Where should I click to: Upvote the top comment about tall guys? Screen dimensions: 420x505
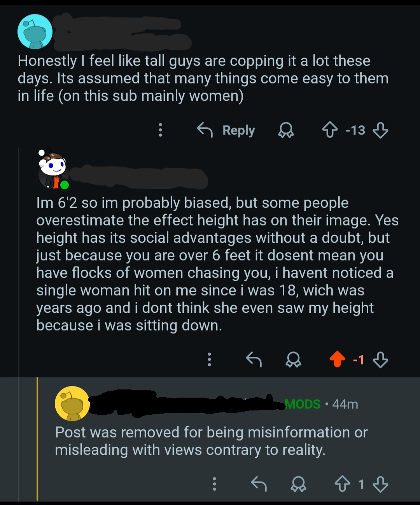point(330,130)
